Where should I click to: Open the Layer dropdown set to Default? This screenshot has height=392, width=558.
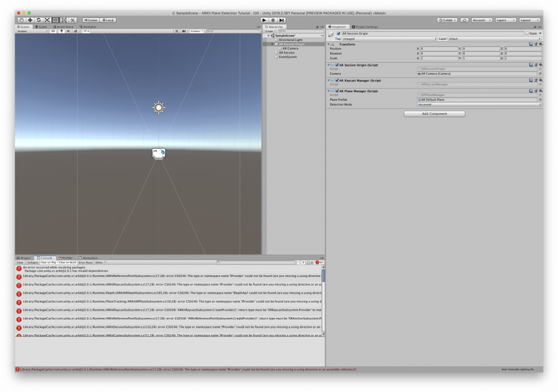[x=494, y=39]
